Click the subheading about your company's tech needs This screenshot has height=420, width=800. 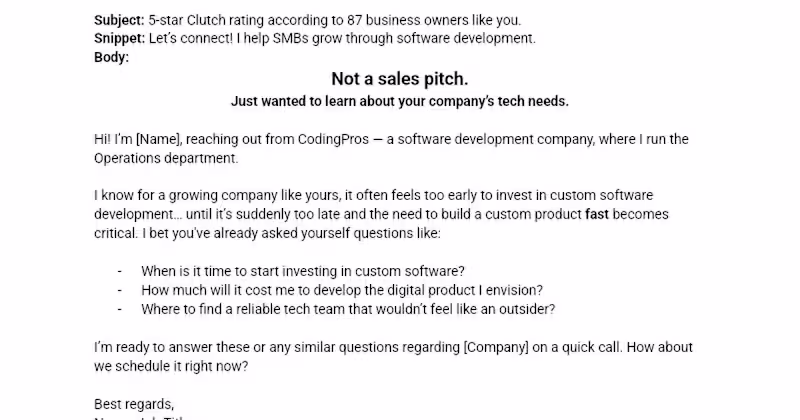[399, 101]
